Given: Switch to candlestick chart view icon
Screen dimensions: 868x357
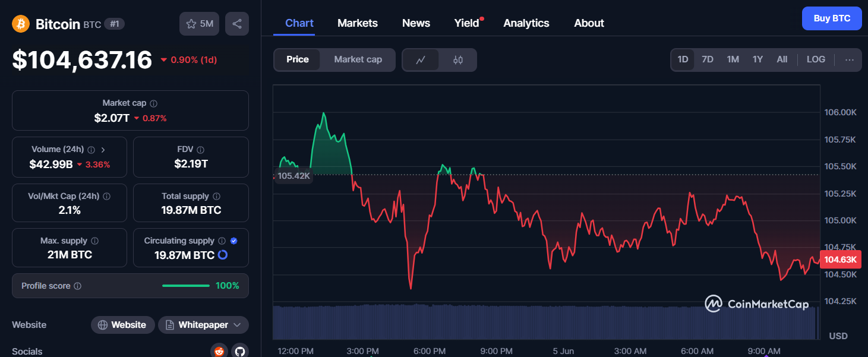Looking at the screenshot, I should point(458,60).
